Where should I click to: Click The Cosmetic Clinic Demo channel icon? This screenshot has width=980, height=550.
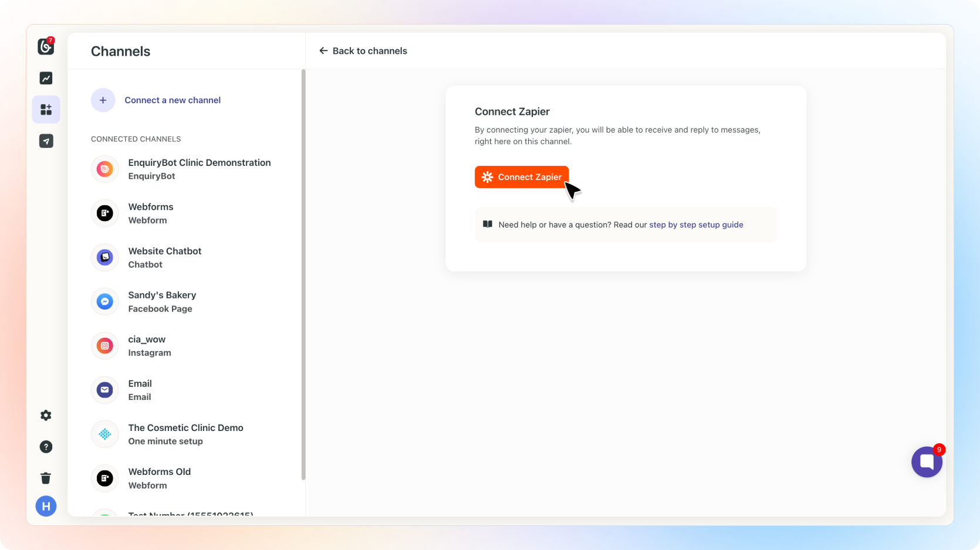(x=105, y=434)
